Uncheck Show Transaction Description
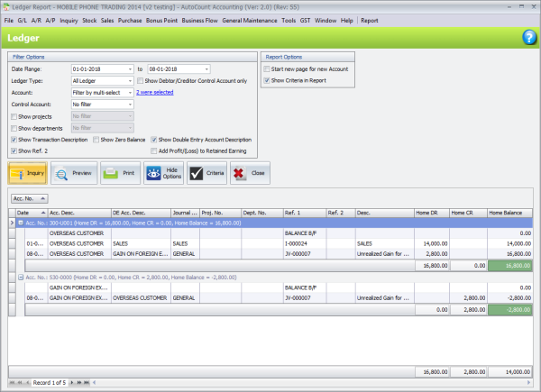541x392 pixels. (x=14, y=140)
